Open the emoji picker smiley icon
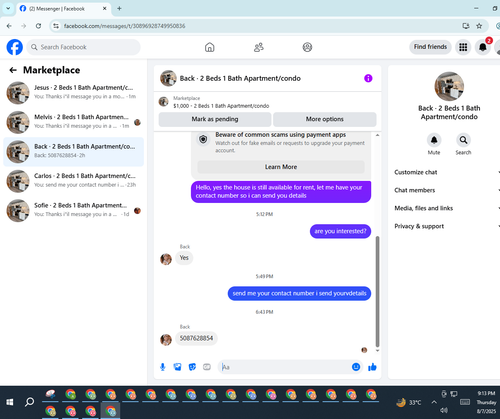This screenshot has height=419, width=500. click(356, 367)
